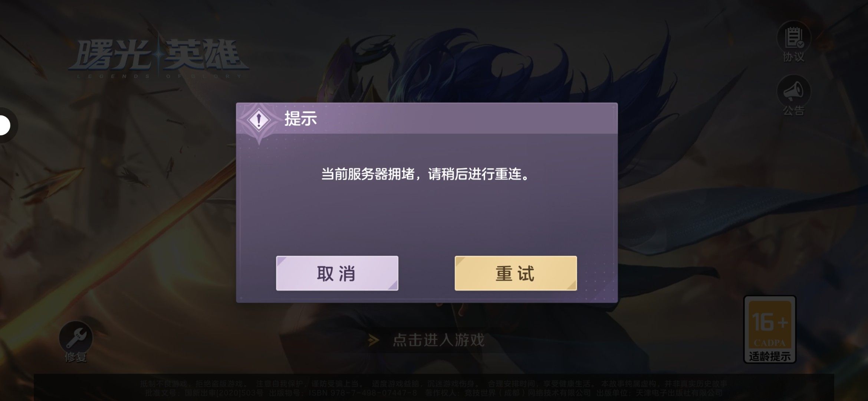Click the 适龄提示 label under age badge

click(770, 356)
